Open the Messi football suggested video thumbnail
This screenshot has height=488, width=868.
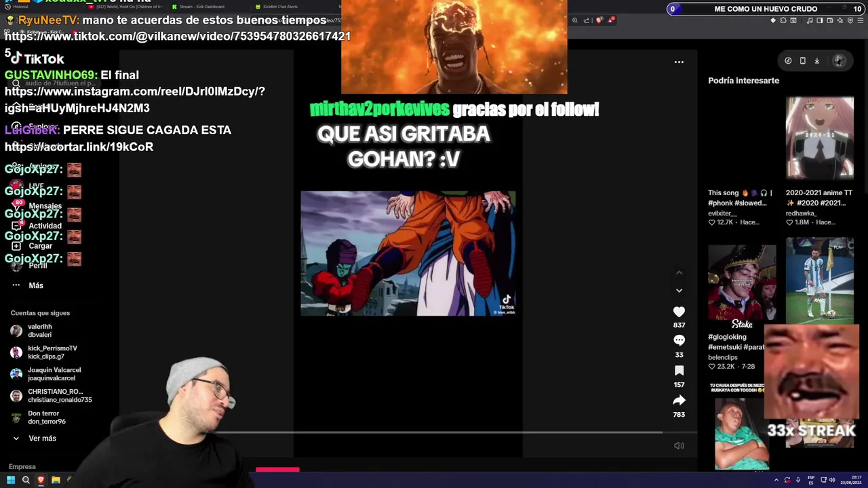coord(819,279)
